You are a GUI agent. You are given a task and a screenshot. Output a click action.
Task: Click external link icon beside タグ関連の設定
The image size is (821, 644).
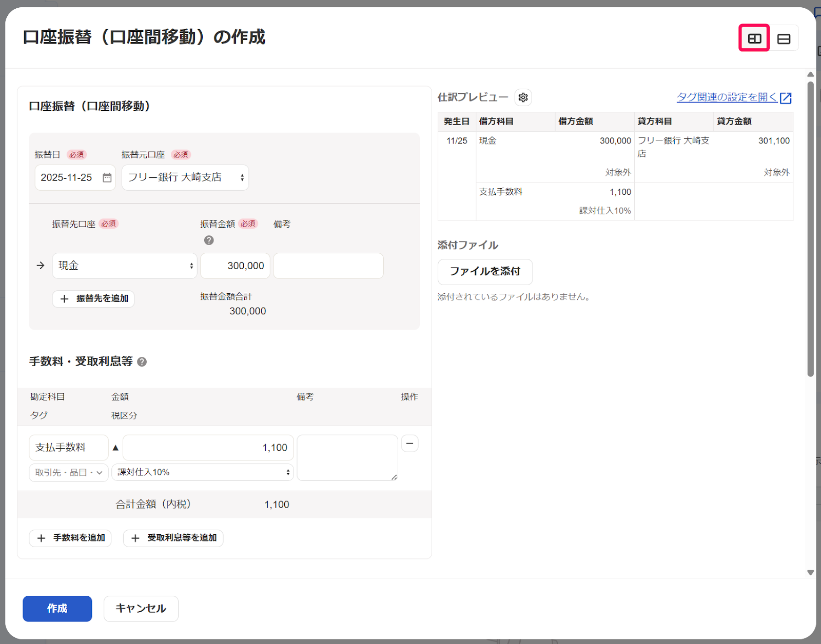pos(786,97)
